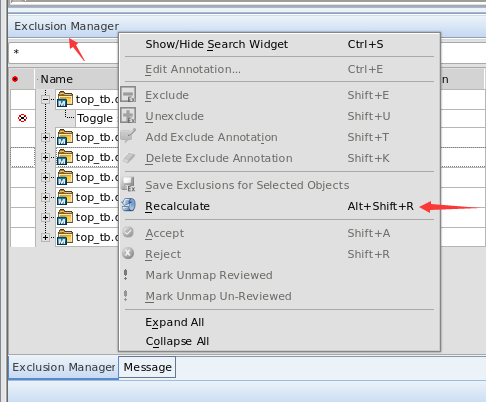The width and height of the screenshot is (486, 402).
Task: Click the Add Exclude Annotation pencil icon
Action: 128,136
